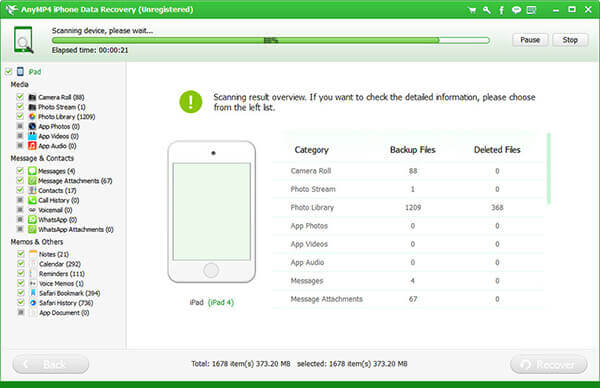Open Reminders (111) in the list

pos(62,274)
